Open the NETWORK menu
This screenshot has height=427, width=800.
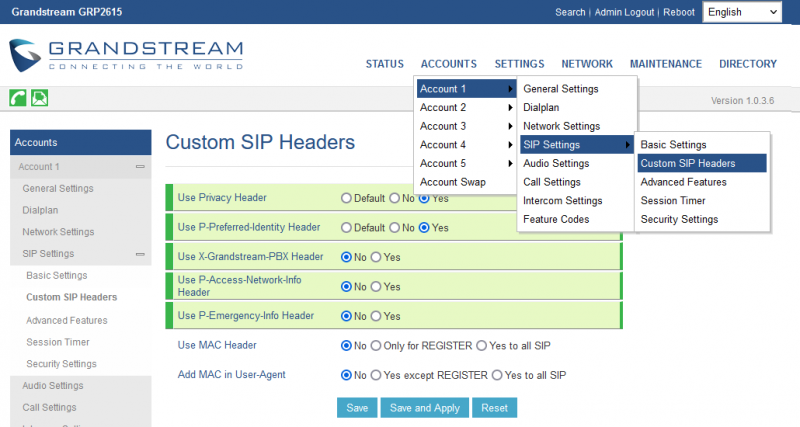pos(587,64)
